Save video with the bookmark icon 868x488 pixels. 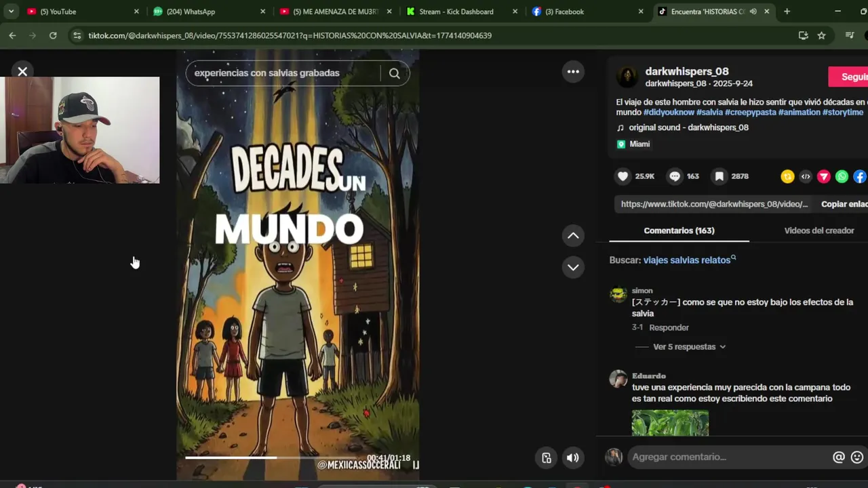(719, 176)
